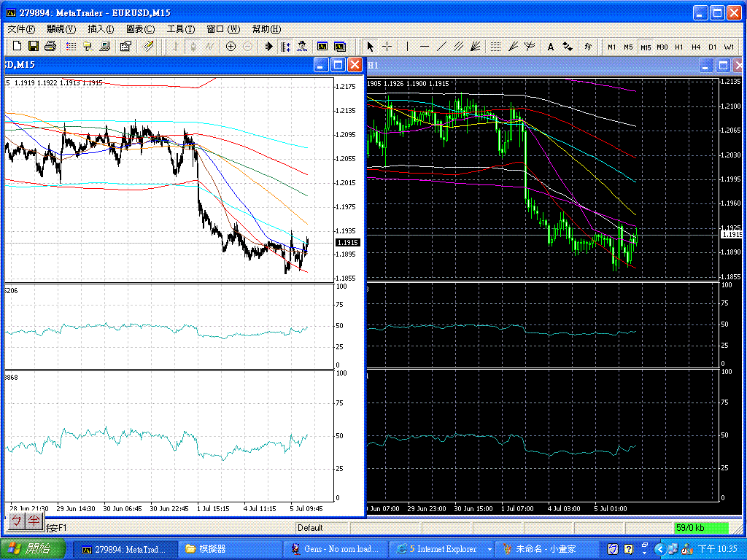This screenshot has width=747, height=560.
Task: Select the parallel channel lines tool
Action: click(x=458, y=46)
